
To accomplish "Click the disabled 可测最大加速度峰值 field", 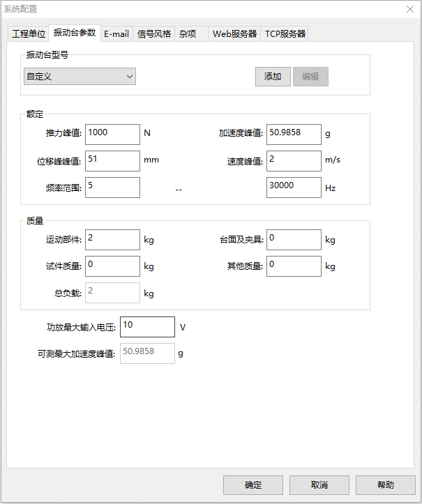I will tap(147, 353).
